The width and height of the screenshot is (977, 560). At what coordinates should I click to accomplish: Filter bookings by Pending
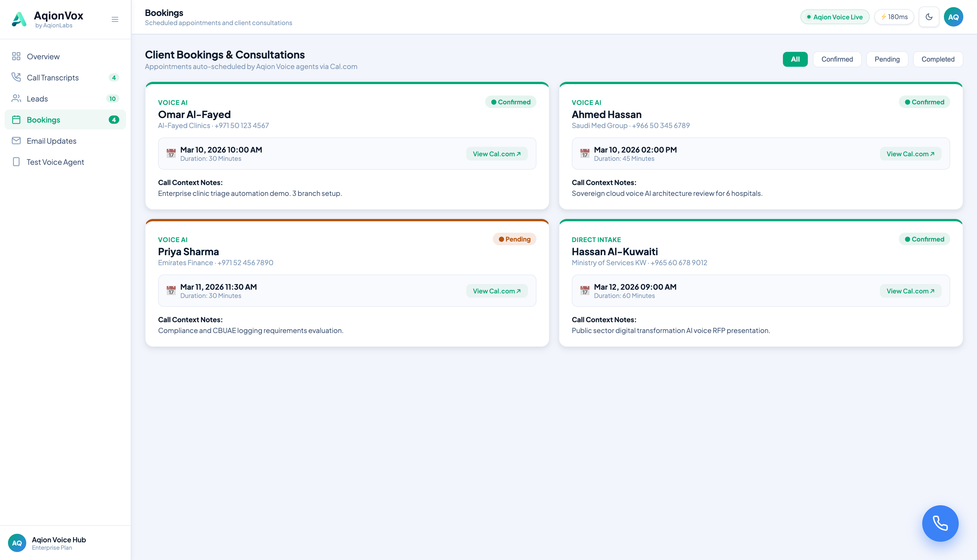[887, 59]
